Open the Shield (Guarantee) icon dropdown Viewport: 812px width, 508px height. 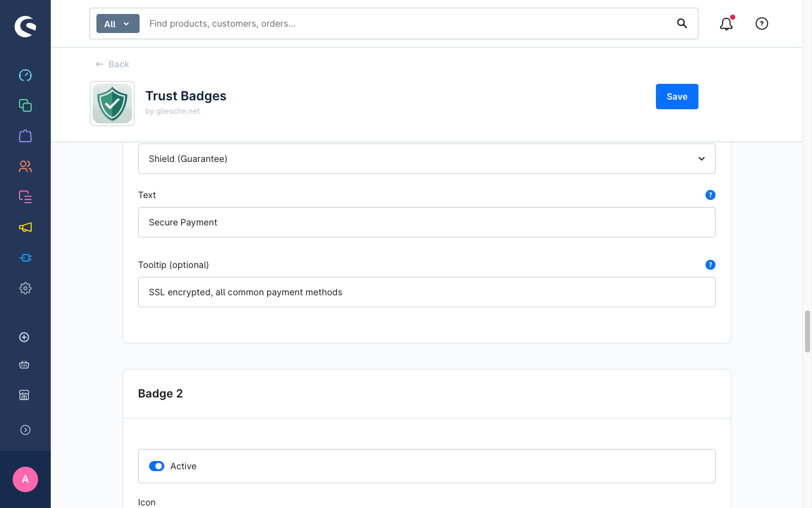[427, 159]
